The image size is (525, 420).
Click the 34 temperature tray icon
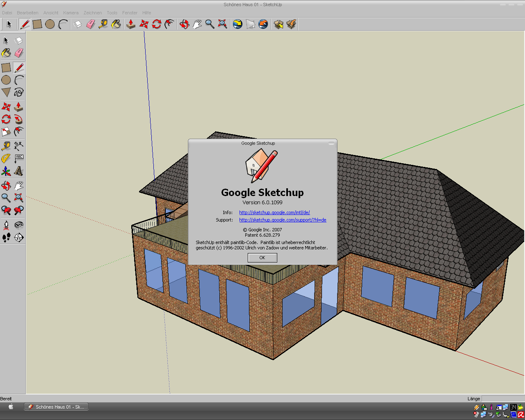coord(513,407)
